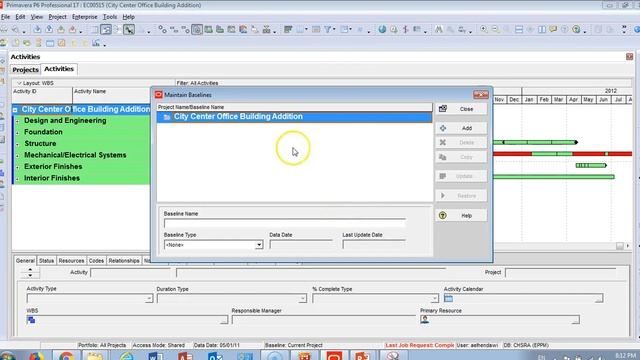This screenshot has height=360, width=640.
Task: Click the Help button in Maintain Baselines
Action: click(x=461, y=216)
